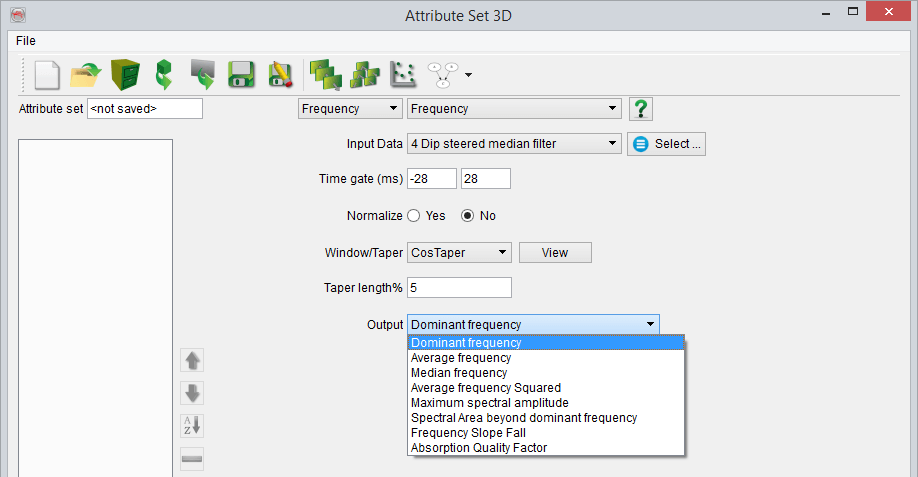The image size is (918, 477).
Task: Expand the Input Data dropdown
Action: pos(514,144)
